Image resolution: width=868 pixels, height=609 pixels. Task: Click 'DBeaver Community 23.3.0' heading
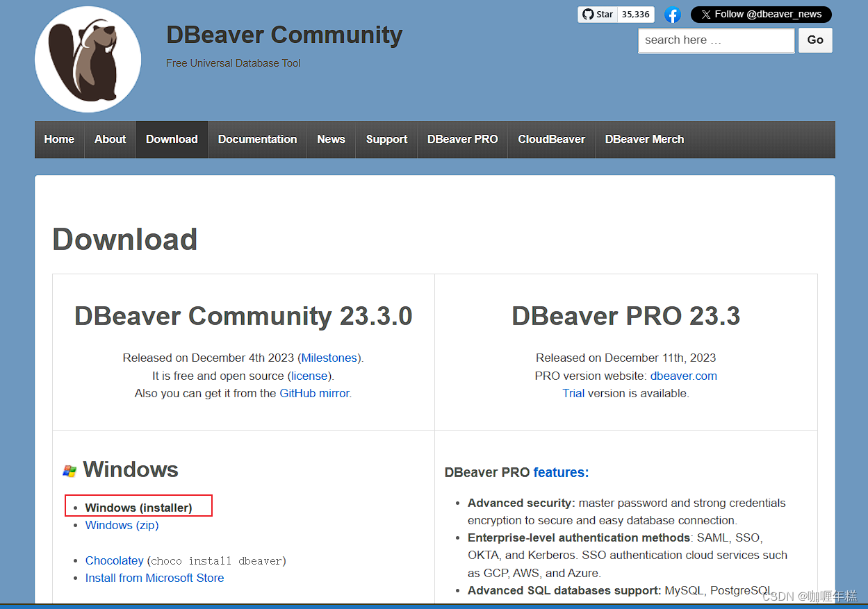click(x=243, y=316)
